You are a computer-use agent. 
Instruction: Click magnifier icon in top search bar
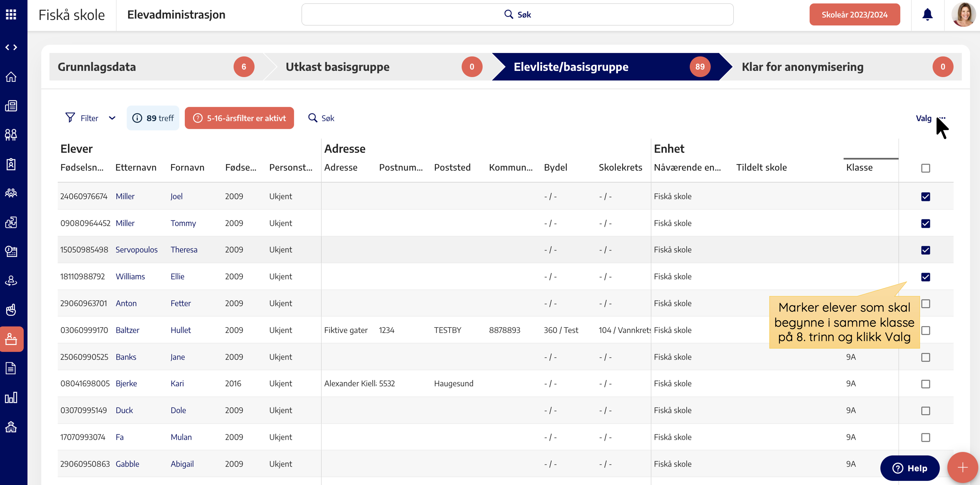[508, 14]
